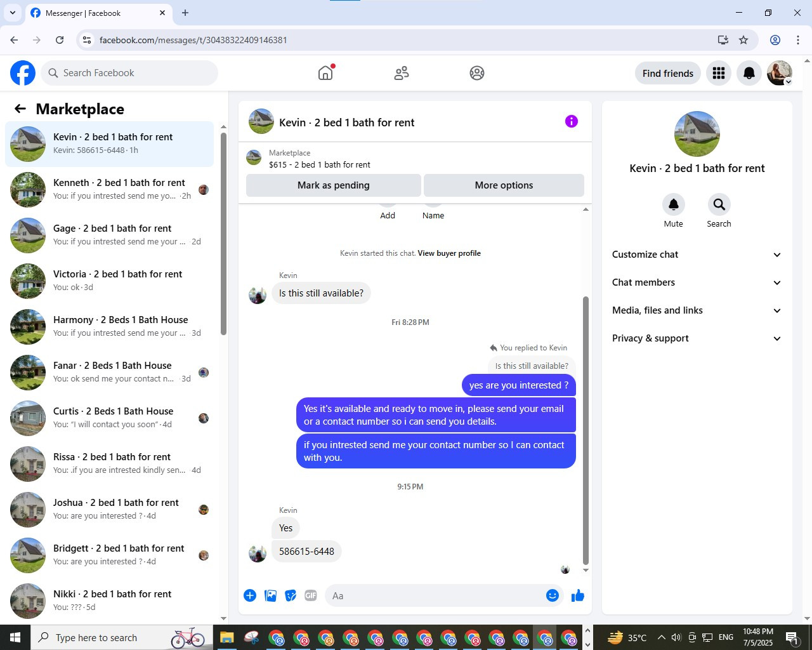The height and width of the screenshot is (650, 812).
Task: Show hidden system tray icons
Action: (x=661, y=637)
